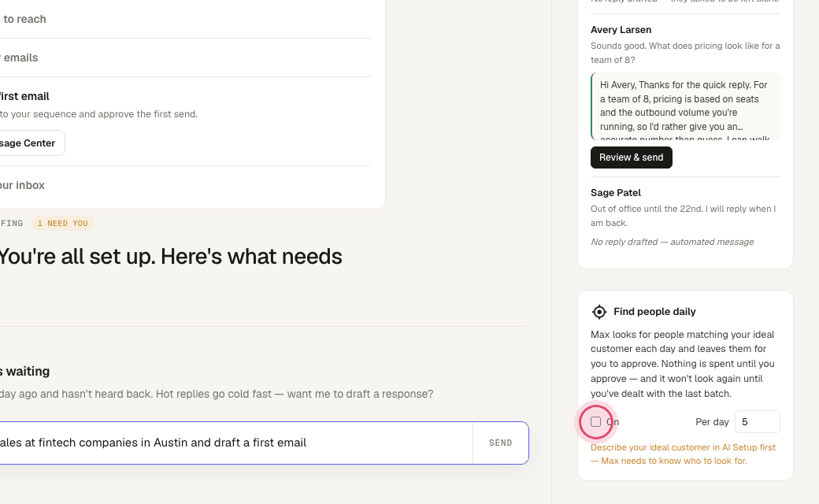
Task: Click the 'No reply drafted — automated message' note
Action: click(672, 242)
